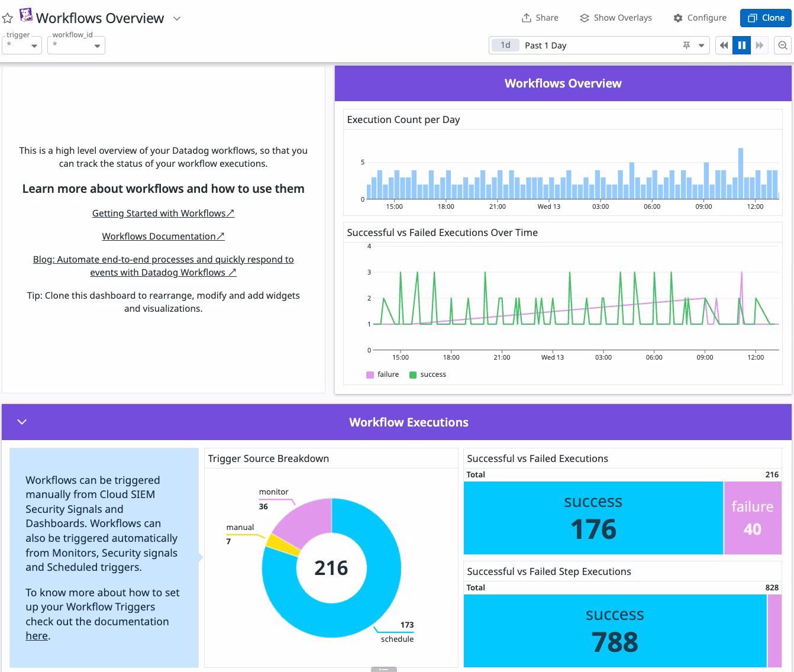The image size is (794, 672).
Task: Open the Share menu
Action: (540, 18)
